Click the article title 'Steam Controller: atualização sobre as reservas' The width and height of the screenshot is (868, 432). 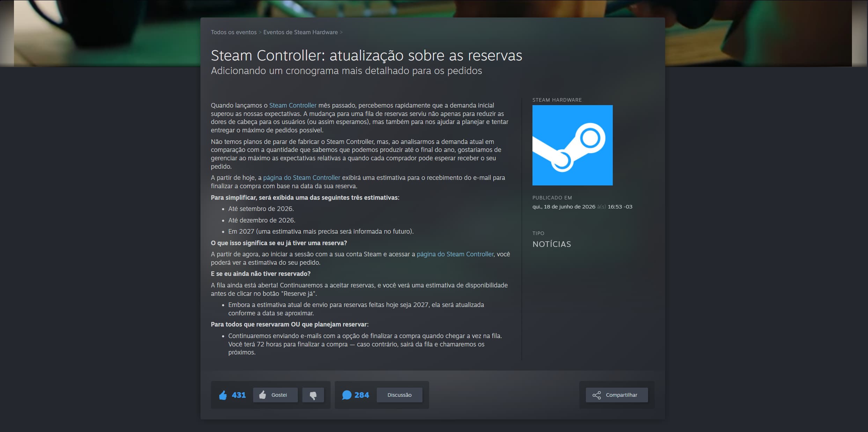coord(366,55)
